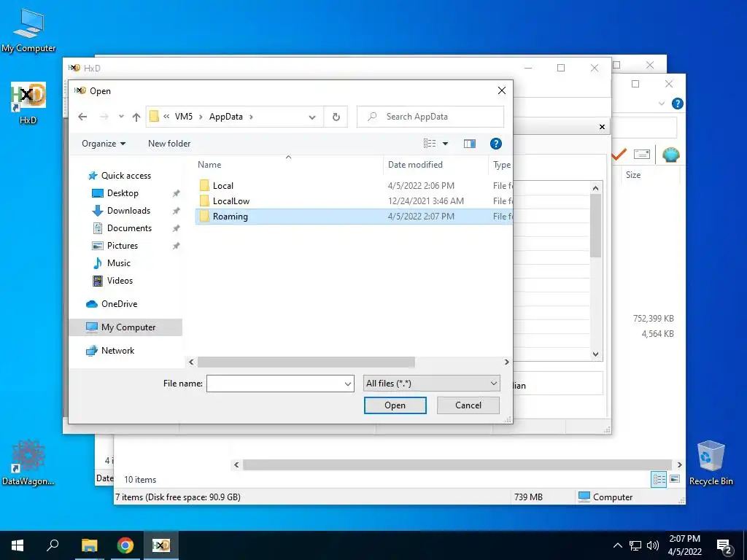The width and height of the screenshot is (747, 560).
Task: Open File Explorer from taskbar
Action: [x=89, y=545]
